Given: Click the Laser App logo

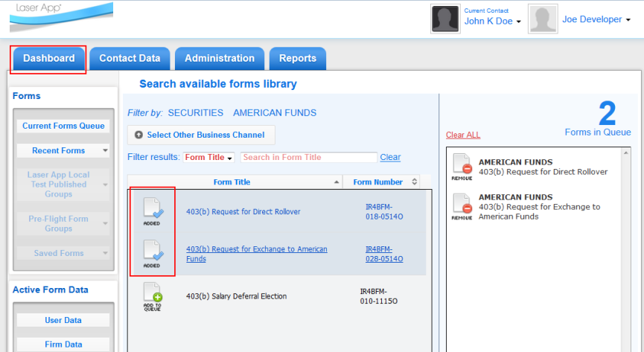Looking at the screenshot, I should pyautogui.click(x=61, y=16).
